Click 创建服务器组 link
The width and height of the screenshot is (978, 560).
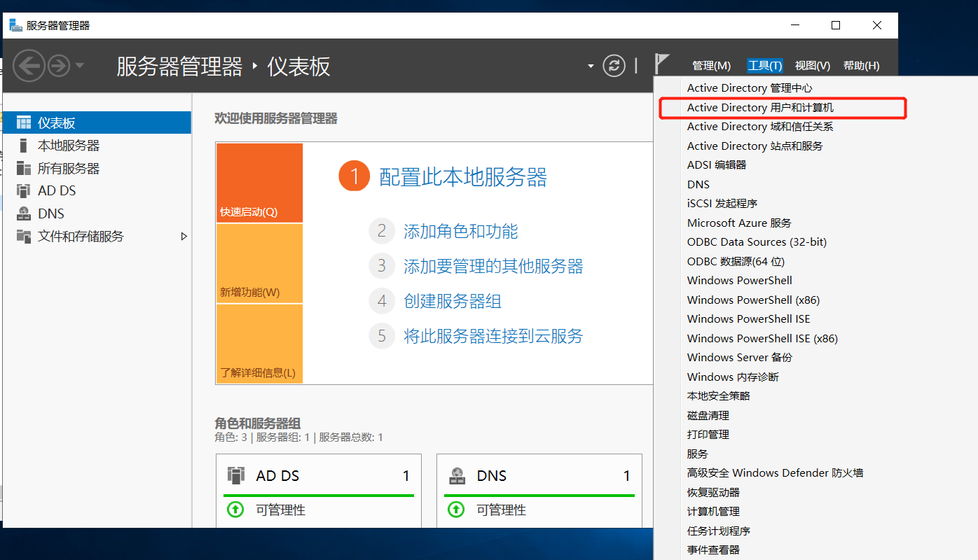pos(453,301)
